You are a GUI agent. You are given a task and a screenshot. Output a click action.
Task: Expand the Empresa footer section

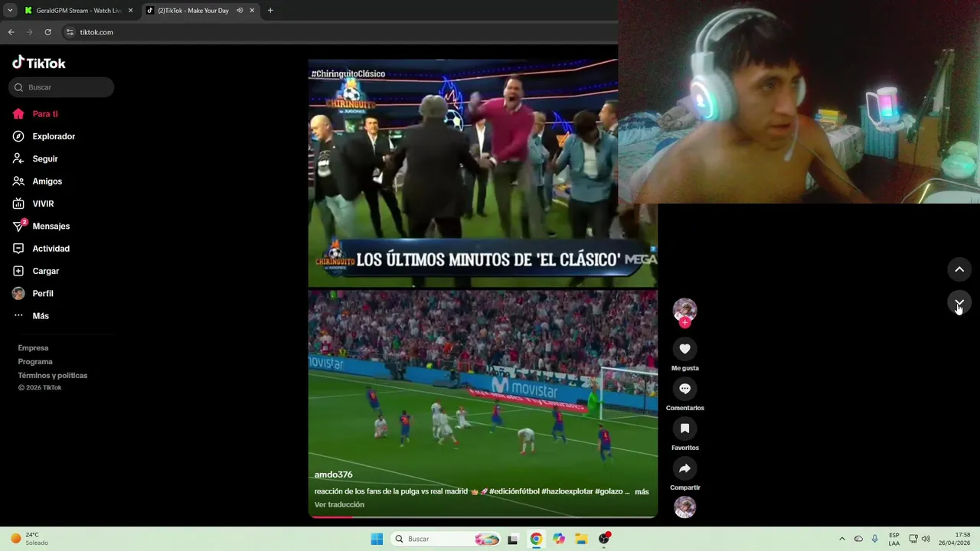pos(33,348)
